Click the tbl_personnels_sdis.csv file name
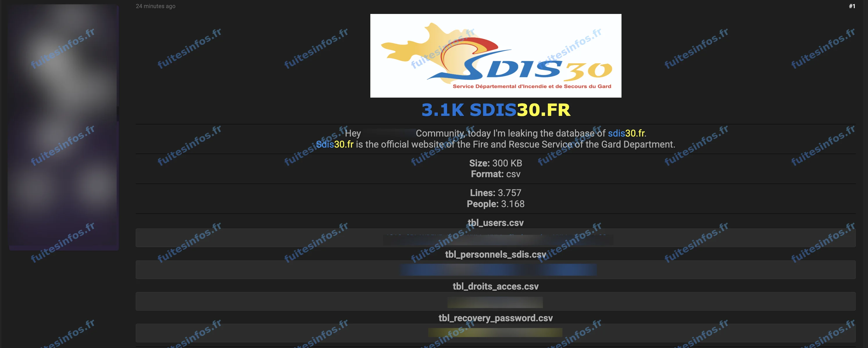This screenshot has width=868, height=348. point(496,254)
